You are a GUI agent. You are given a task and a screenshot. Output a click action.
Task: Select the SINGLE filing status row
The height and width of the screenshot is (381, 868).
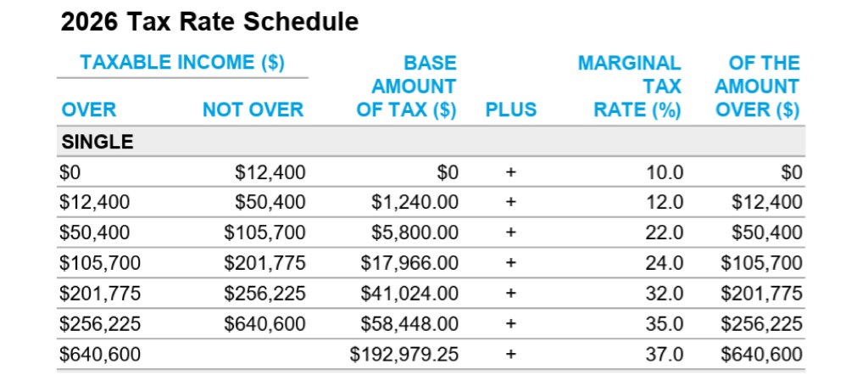[97, 142]
